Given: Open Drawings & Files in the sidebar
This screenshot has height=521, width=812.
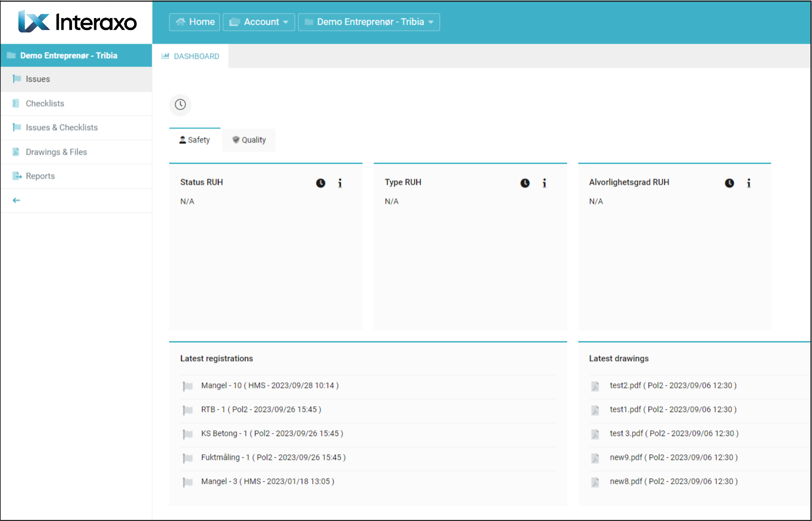Looking at the screenshot, I should (x=56, y=152).
